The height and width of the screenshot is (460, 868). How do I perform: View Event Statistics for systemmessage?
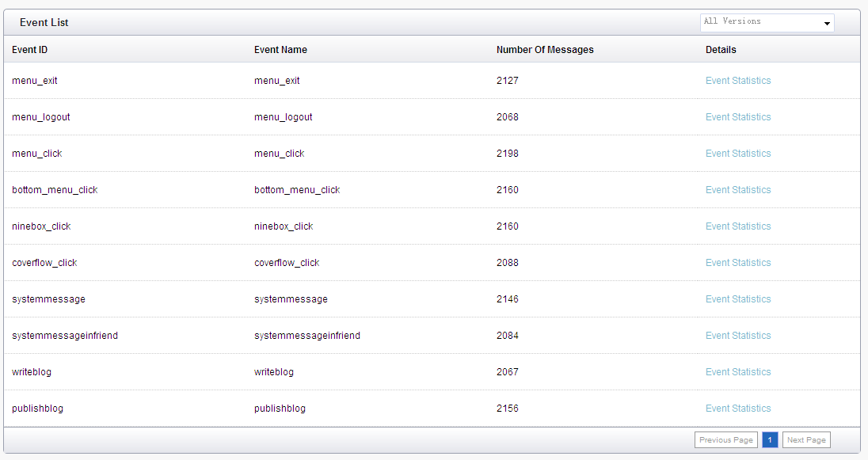[738, 299]
